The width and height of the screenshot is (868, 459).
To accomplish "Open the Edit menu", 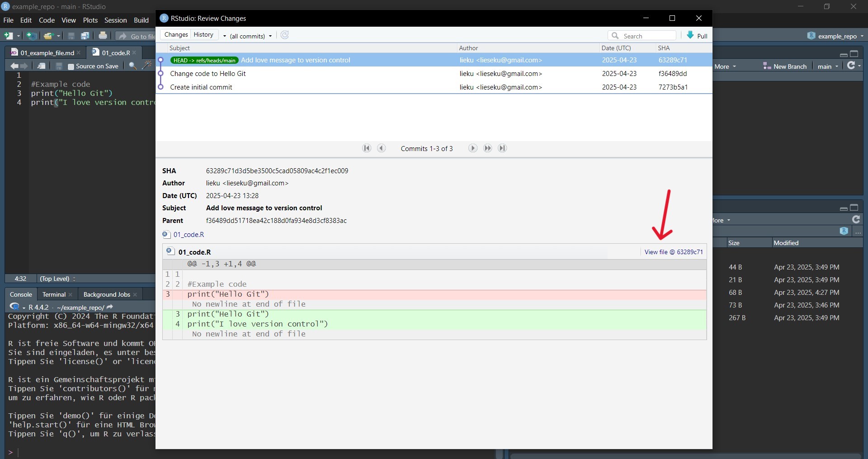I will point(26,20).
